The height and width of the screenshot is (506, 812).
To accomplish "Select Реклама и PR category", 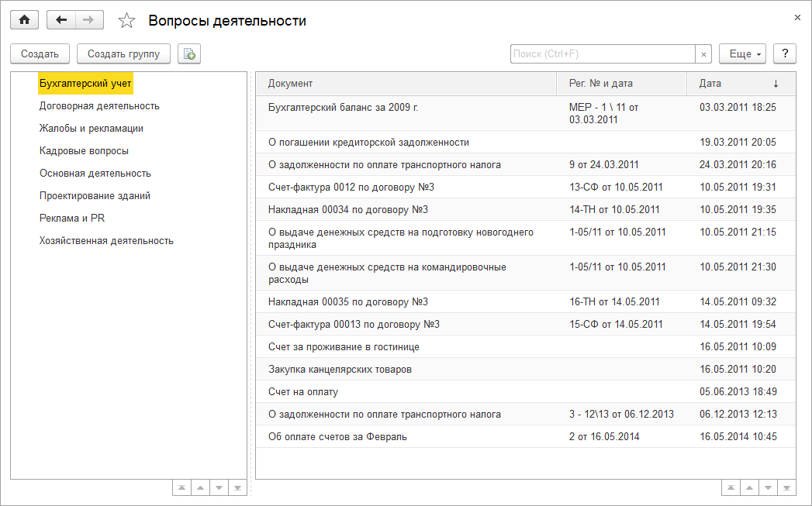I will (72, 219).
